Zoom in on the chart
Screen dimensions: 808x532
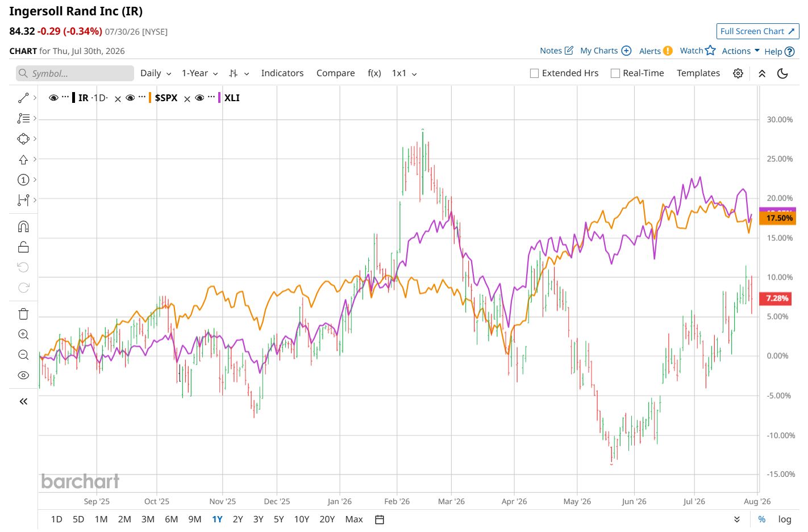(23, 334)
